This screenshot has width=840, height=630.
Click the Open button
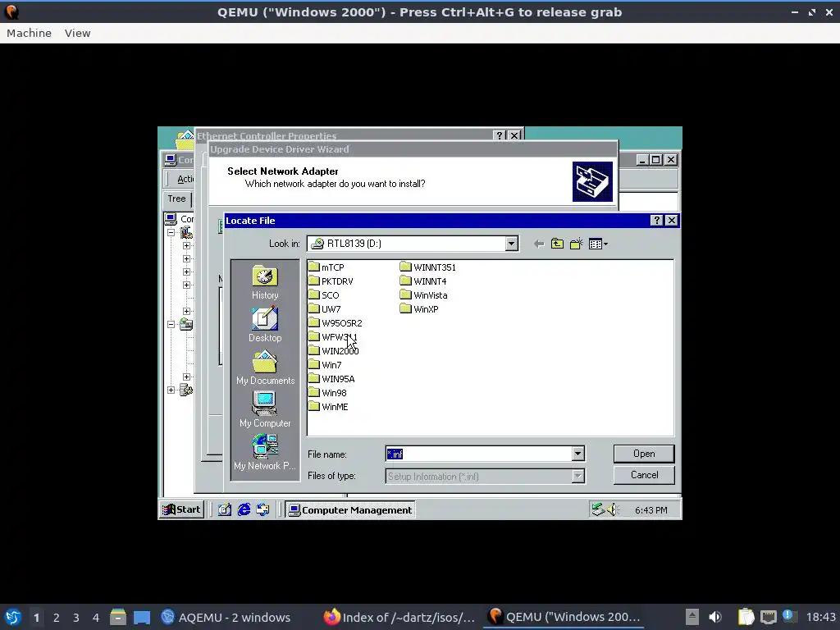pos(644,454)
